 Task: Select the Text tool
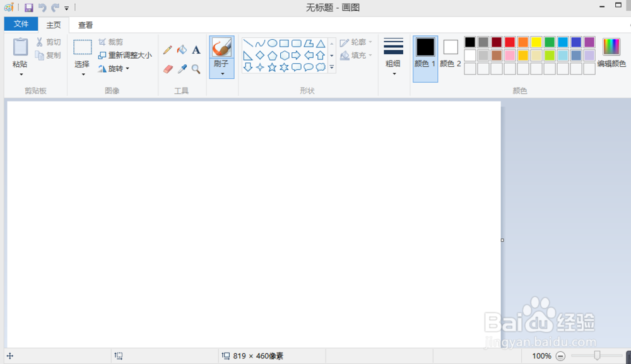[x=196, y=50]
